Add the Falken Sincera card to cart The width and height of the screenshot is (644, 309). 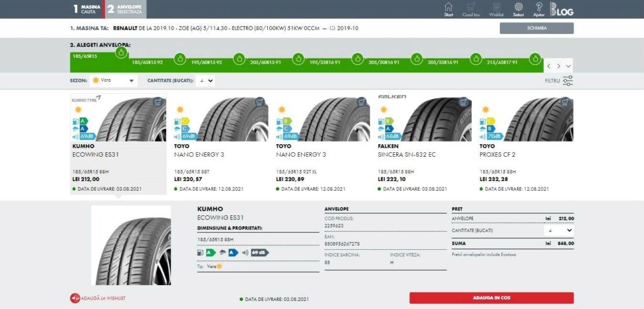(464, 102)
